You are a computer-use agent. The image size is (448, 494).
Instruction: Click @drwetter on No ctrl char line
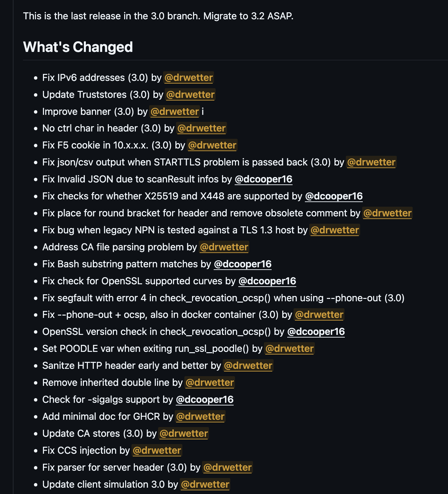202,128
